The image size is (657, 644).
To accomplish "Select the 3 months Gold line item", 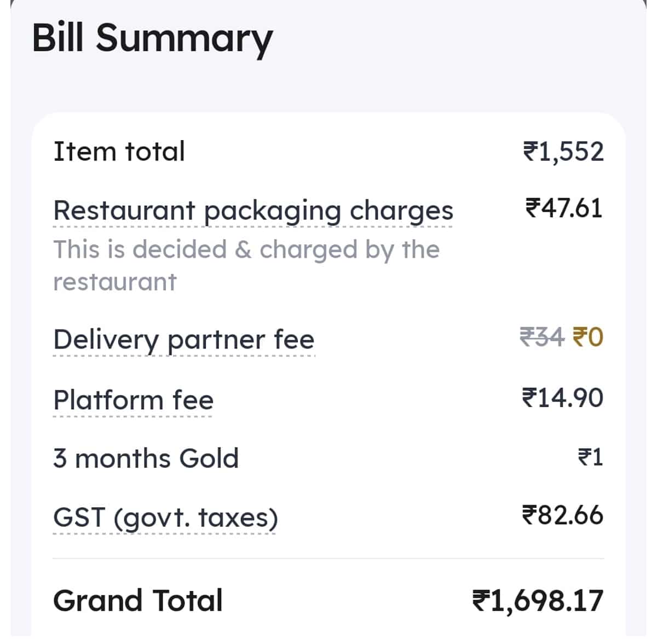I will pos(146,459).
